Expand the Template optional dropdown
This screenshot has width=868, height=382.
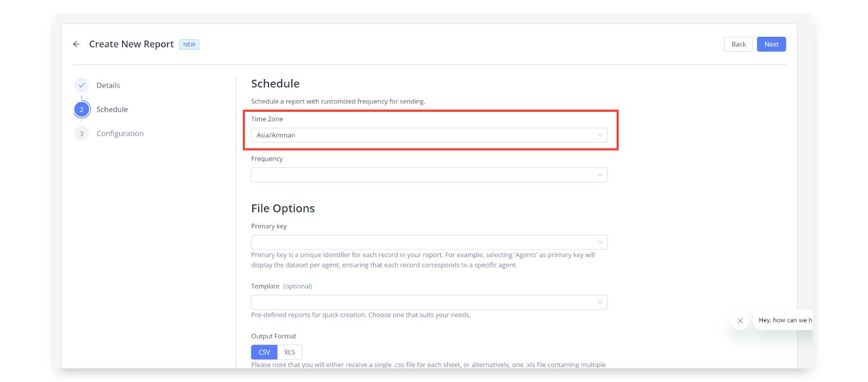pos(429,302)
